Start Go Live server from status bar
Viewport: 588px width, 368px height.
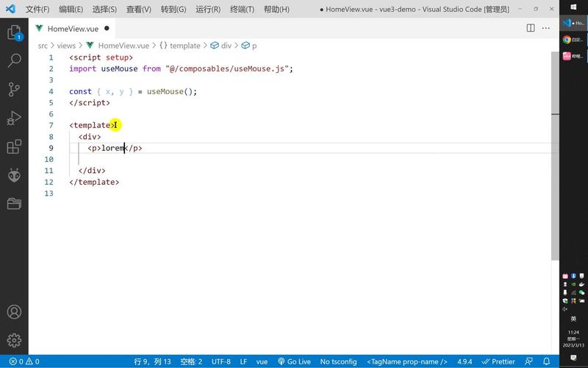coord(294,361)
